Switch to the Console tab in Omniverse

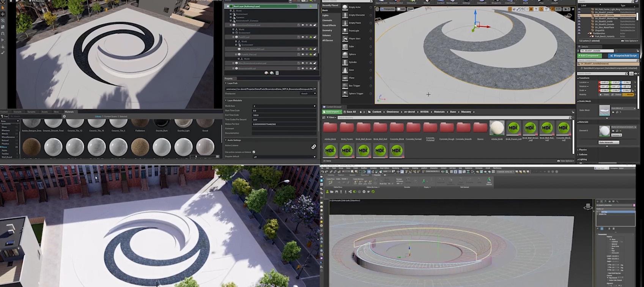pyautogui.click(x=17, y=112)
